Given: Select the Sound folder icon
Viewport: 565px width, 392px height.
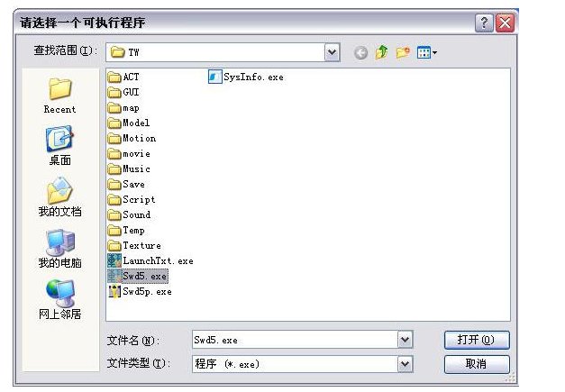Looking at the screenshot, I should point(114,215).
